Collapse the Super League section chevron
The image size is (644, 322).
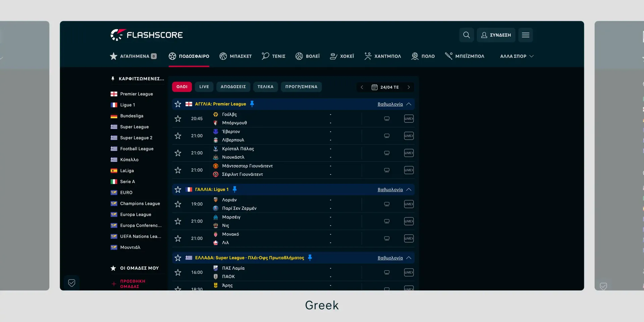pos(409,258)
